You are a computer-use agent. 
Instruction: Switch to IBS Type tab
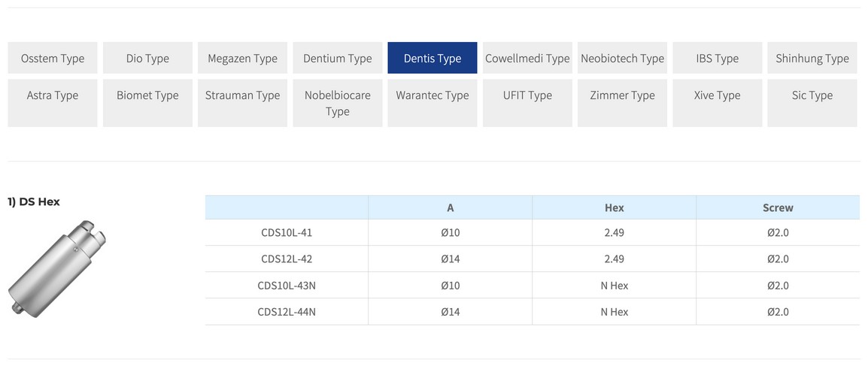(717, 58)
